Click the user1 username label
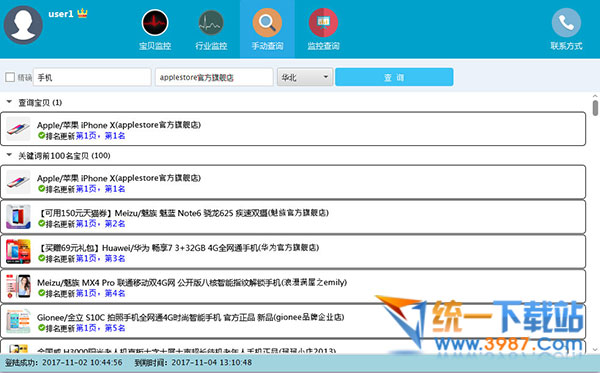600x373 pixels. [61, 14]
